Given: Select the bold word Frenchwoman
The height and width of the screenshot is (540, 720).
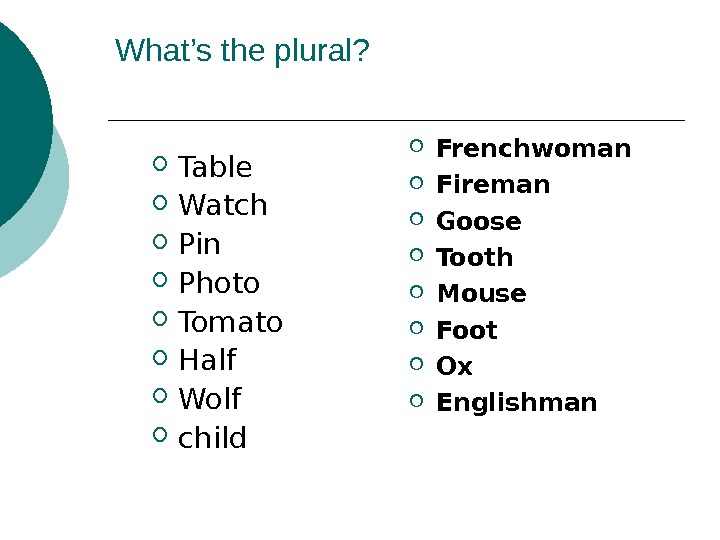Looking at the screenshot, I should pyautogui.click(x=534, y=149).
